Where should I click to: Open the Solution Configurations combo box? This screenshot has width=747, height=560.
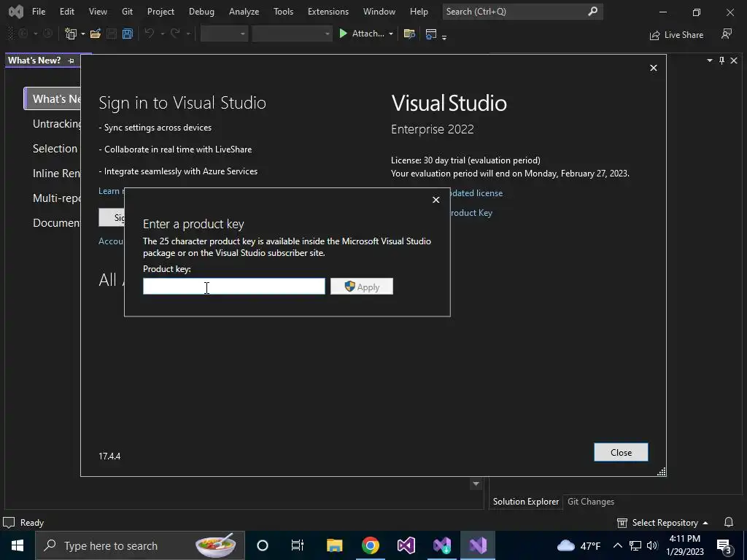[x=224, y=34]
